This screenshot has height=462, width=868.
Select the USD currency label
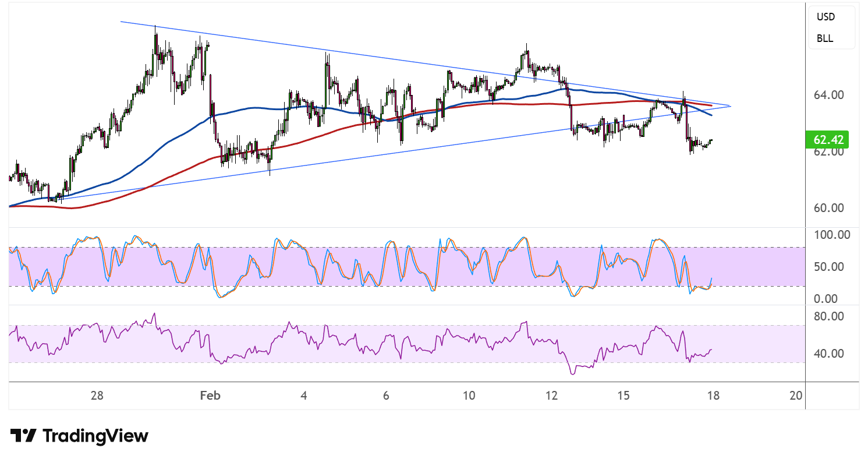(x=825, y=17)
